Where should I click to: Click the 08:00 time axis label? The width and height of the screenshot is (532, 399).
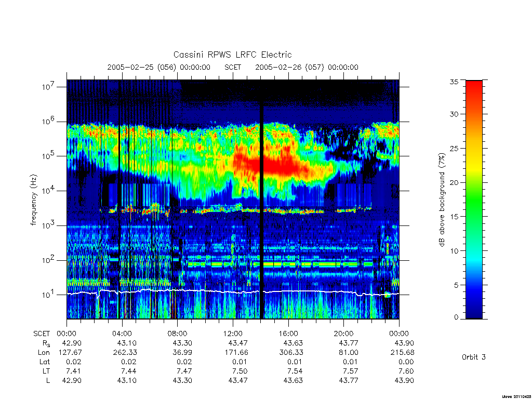178,334
